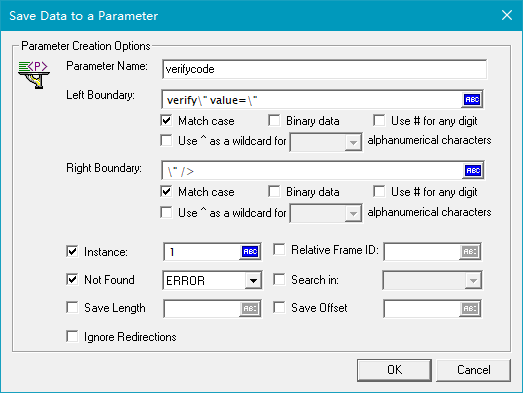The width and height of the screenshot is (523, 393).
Task: Click the ABC icon in Relative Frame ID field
Action: tap(470, 252)
